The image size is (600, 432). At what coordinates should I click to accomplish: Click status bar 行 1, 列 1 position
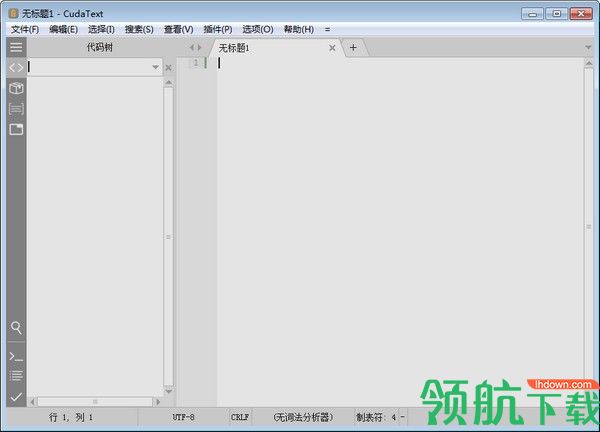71,417
